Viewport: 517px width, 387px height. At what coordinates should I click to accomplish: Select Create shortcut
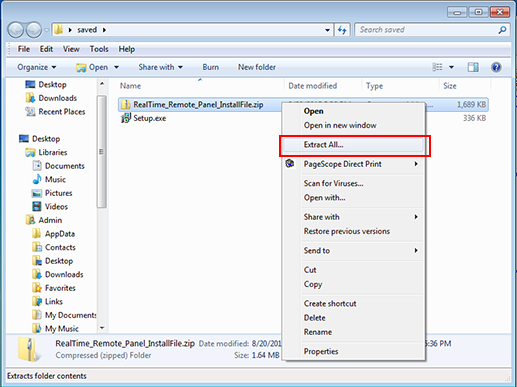(x=354, y=304)
